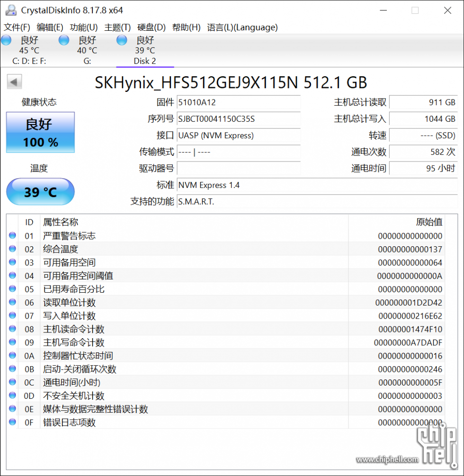This screenshot has width=464, height=476.
Task: Select the blue status orb for C: D: E: F: disk
Action: click(x=6, y=40)
